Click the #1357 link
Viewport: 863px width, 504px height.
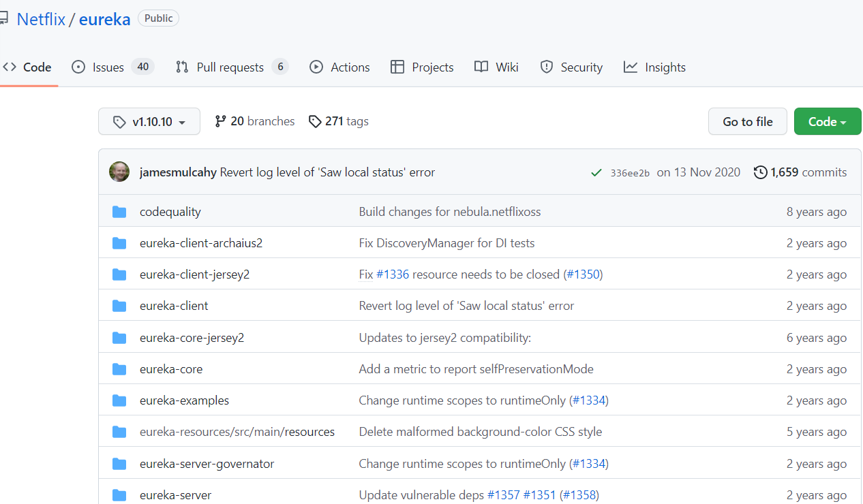point(504,495)
